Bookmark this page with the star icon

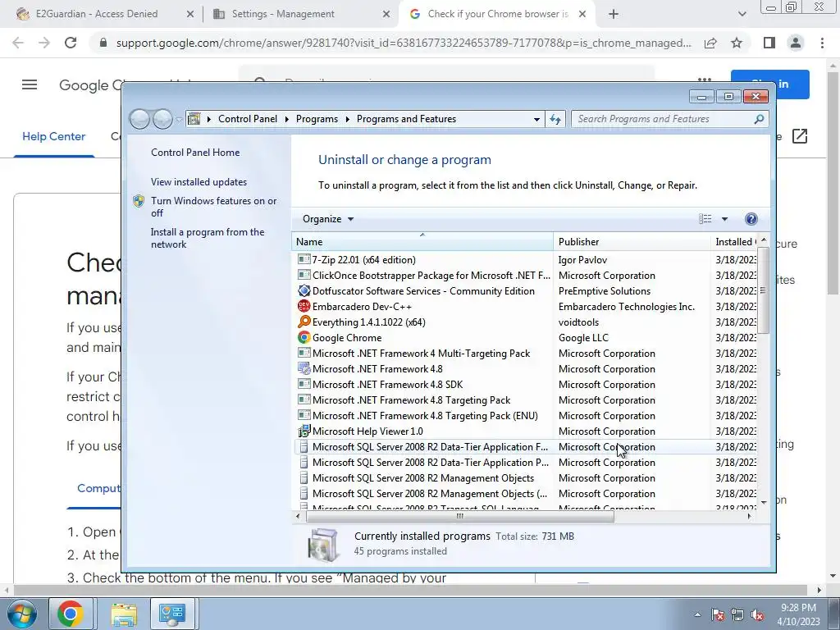(x=737, y=43)
